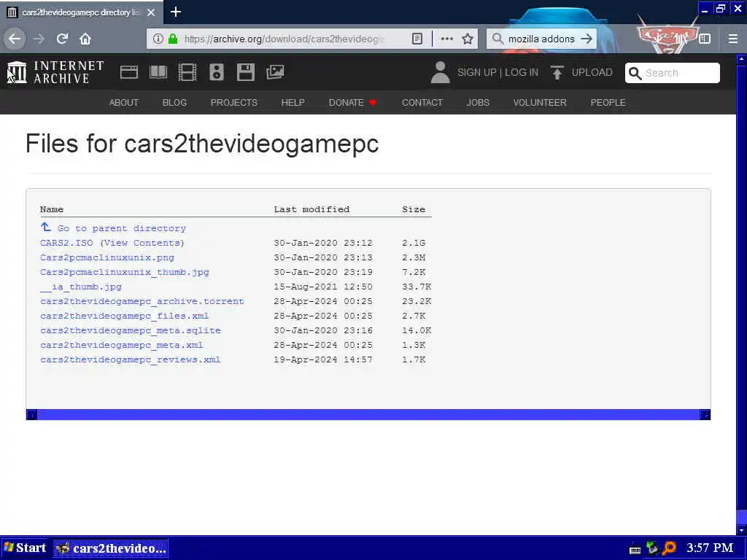Click the keyboard tray icon
This screenshot has width=747, height=560.
pos(635,550)
